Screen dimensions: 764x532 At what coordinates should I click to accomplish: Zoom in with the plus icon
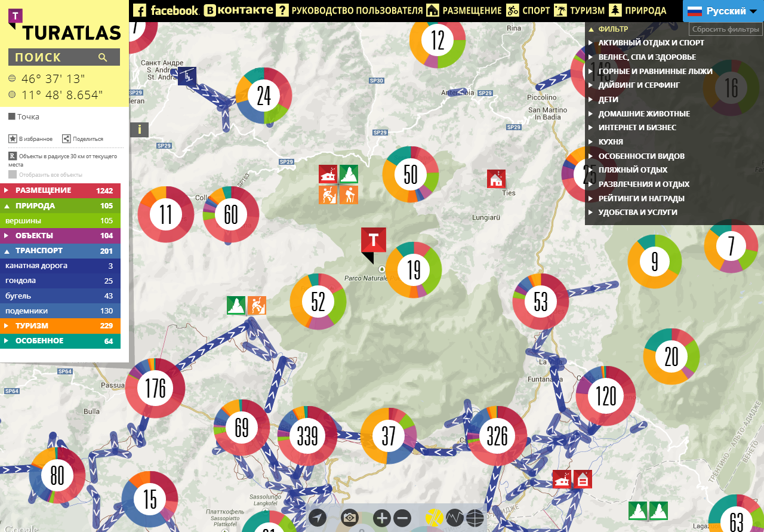(x=382, y=518)
